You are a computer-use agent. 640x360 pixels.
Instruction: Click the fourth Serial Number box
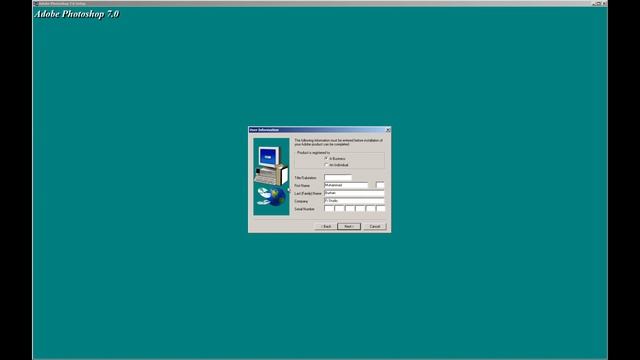tap(360, 209)
